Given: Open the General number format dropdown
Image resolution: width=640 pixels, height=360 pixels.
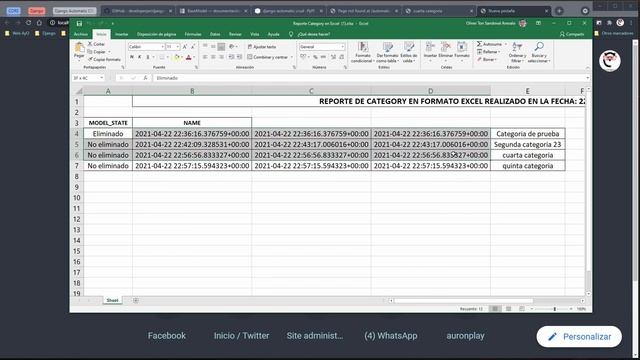Looking at the screenshot, I should point(342,47).
